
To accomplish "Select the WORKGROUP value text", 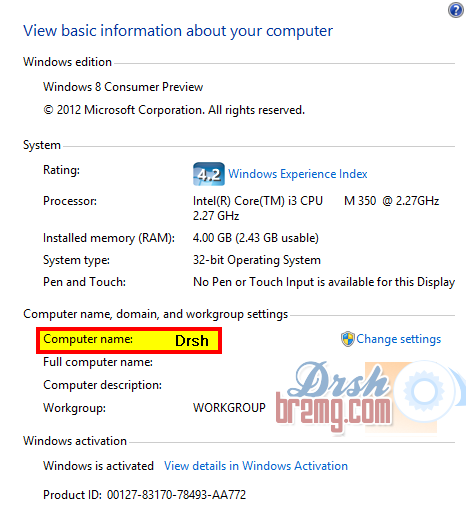I will coord(229,408).
